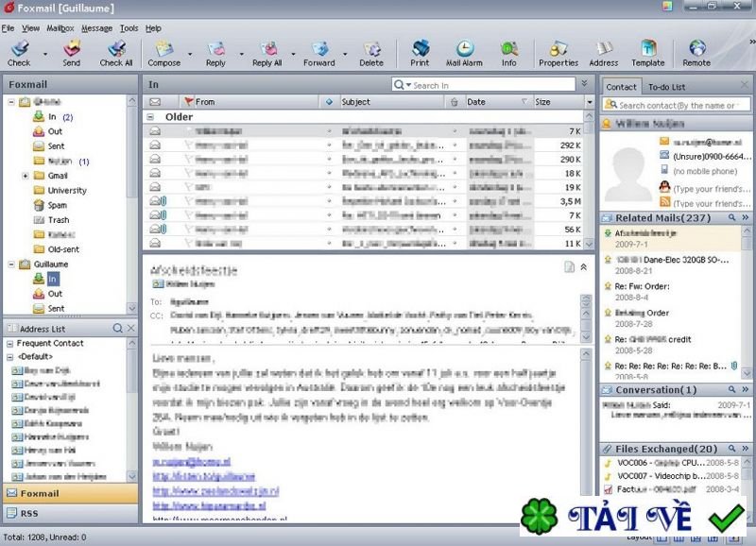The height and width of the screenshot is (546, 756).
Task: Sort messages by Subject column
Action: [391, 102]
